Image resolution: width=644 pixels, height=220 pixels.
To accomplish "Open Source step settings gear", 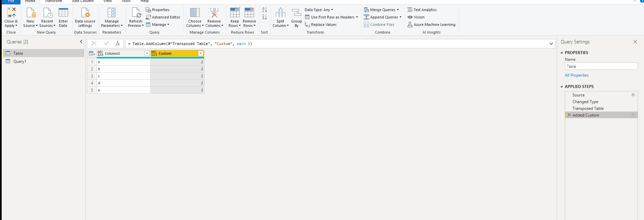I will click(x=633, y=95).
